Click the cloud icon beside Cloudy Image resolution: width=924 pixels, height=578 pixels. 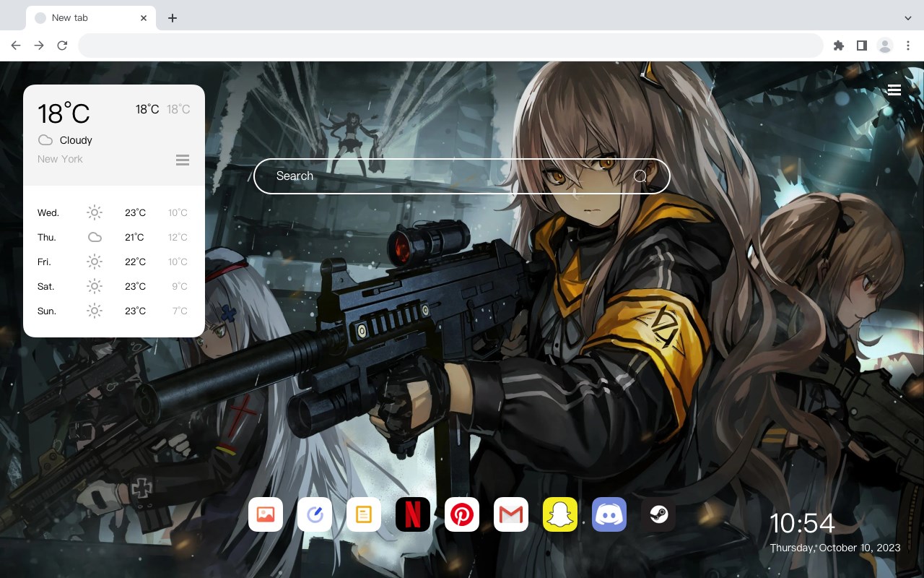[45, 140]
